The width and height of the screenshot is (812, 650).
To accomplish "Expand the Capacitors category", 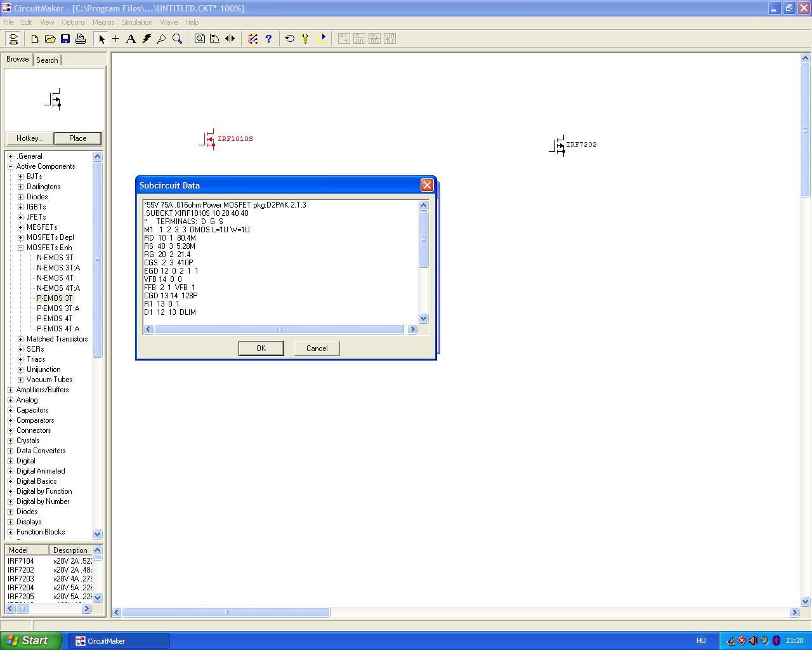I will click(11, 410).
